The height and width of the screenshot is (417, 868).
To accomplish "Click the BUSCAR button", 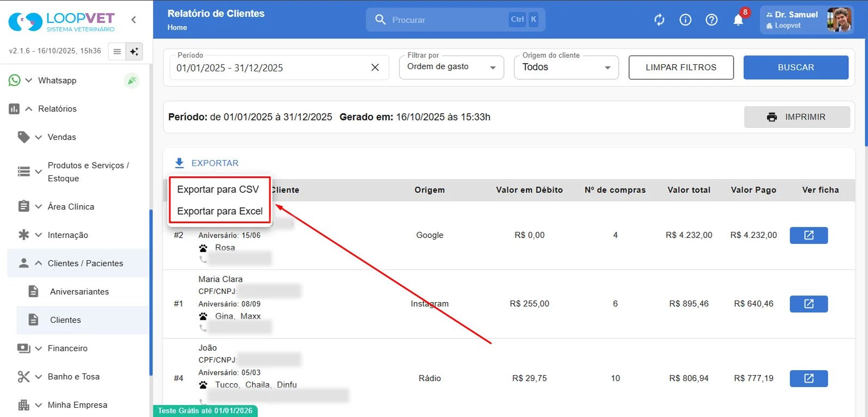I will pyautogui.click(x=796, y=68).
